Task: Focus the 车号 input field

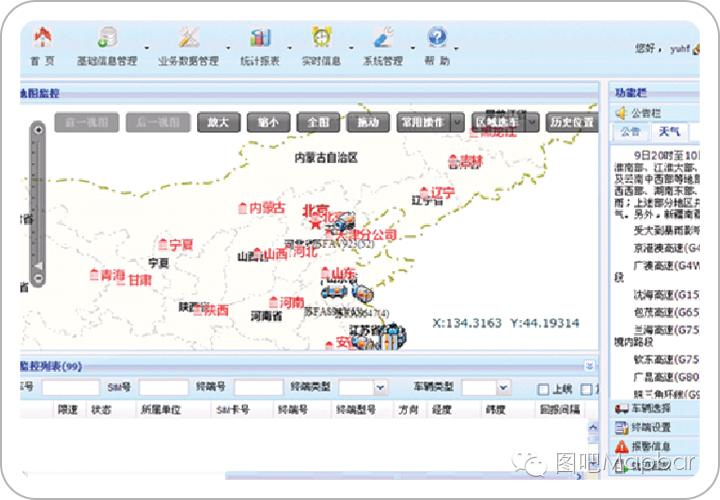Action: pos(71,388)
